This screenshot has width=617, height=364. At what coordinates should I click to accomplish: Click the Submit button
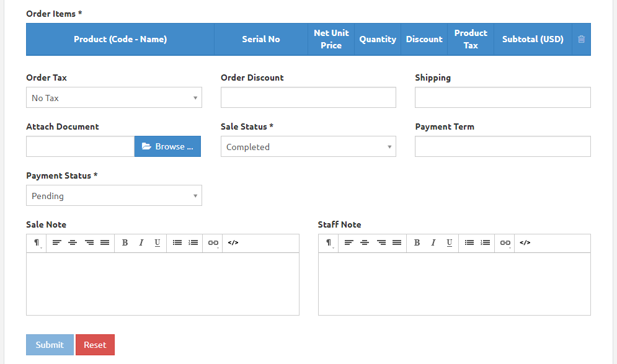pos(50,345)
